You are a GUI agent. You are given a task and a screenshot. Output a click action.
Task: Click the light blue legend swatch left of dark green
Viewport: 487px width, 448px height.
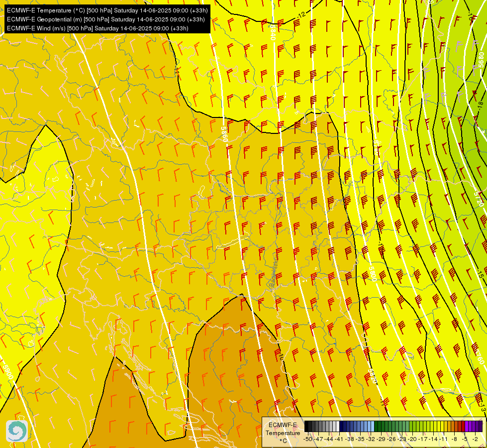click(x=373, y=426)
